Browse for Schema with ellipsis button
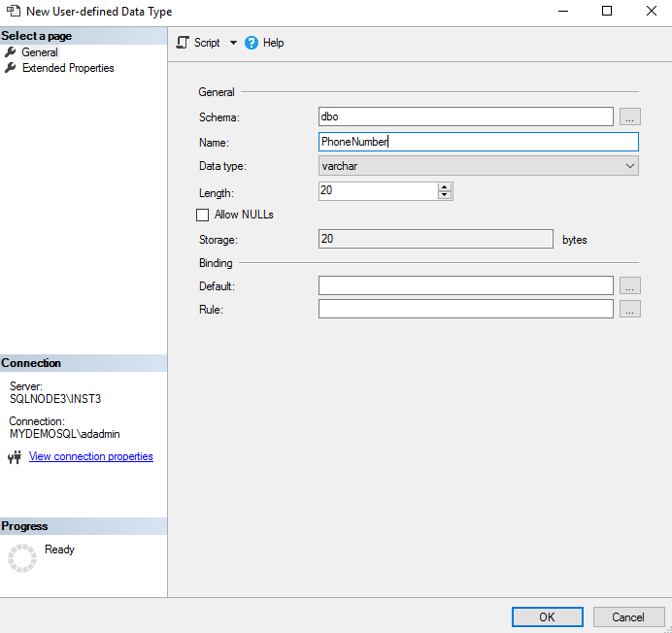Viewport: 672px width, 633px height. pos(630,117)
